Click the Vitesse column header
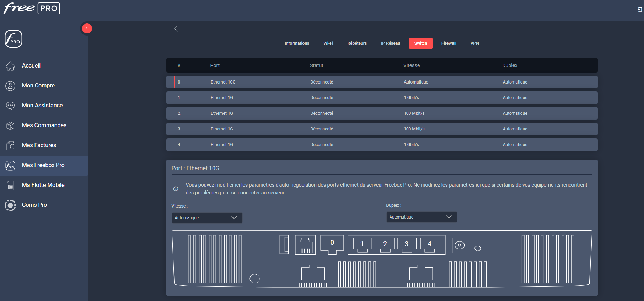 pyautogui.click(x=411, y=65)
